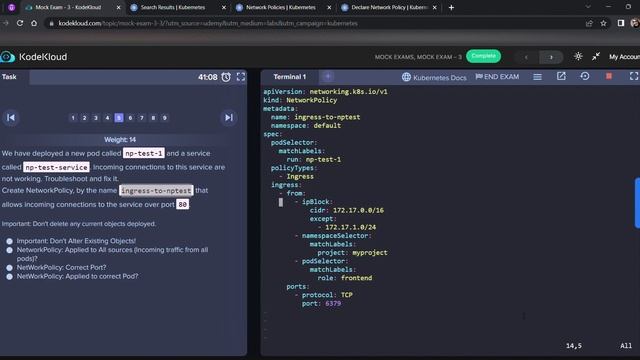Click the restart/history clock icon

click(x=584, y=76)
